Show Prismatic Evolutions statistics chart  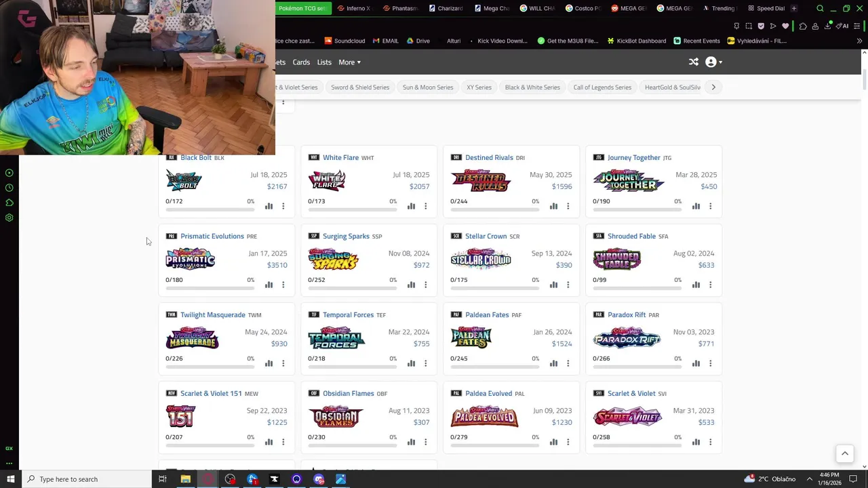269,285
